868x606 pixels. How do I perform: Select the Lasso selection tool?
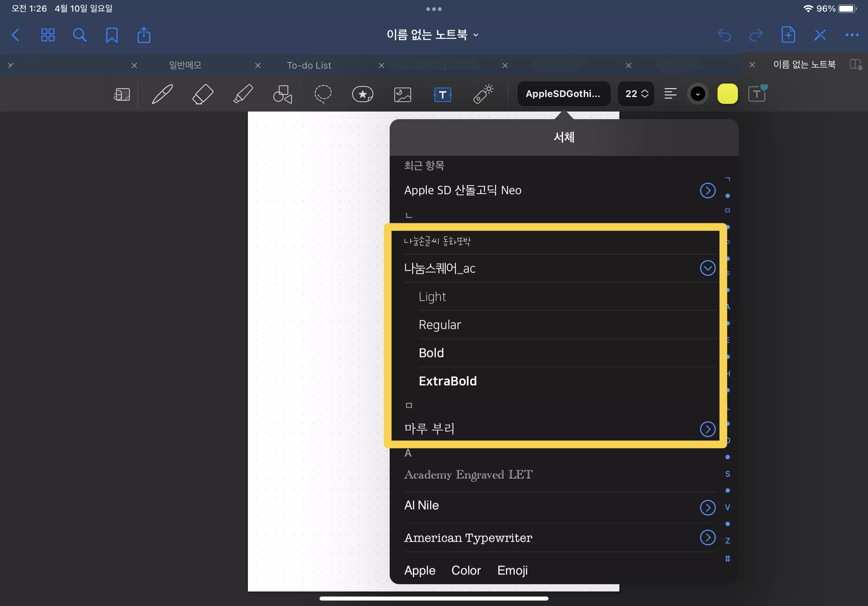323,94
